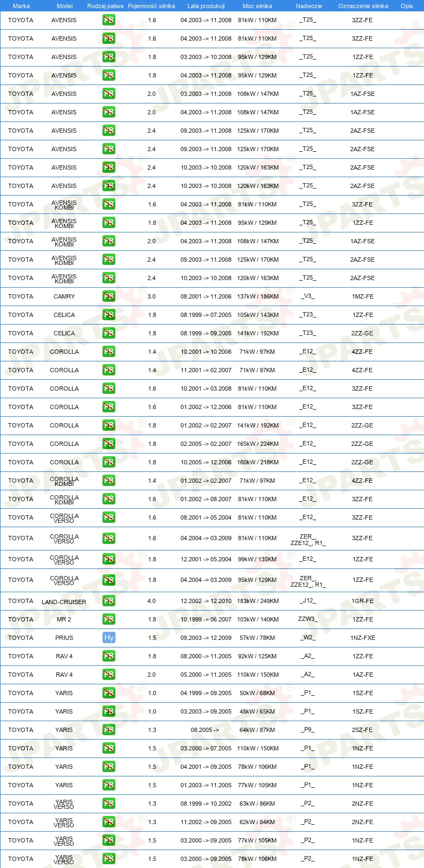
Task: Select the PRIUS model cell
Action: click(64, 638)
